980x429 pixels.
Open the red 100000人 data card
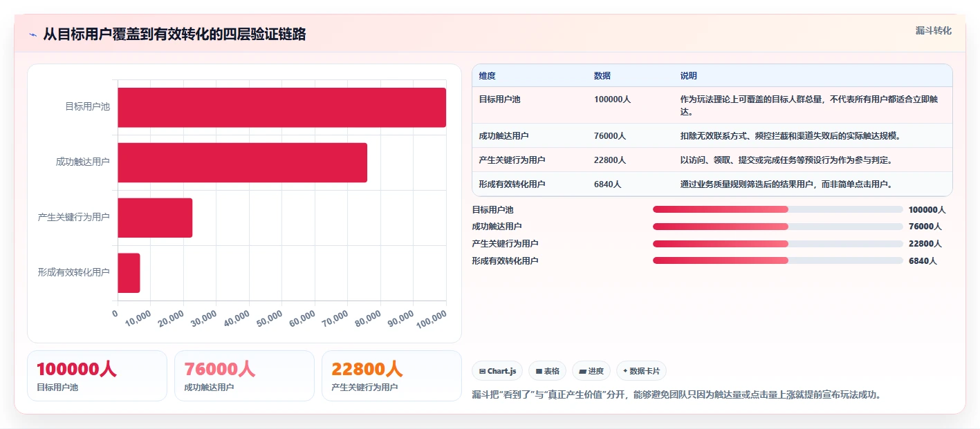point(97,376)
